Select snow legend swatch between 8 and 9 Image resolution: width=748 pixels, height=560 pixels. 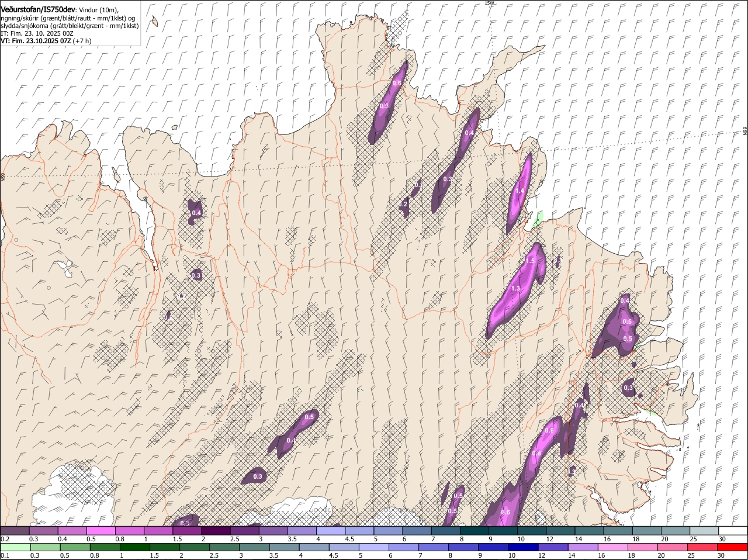(x=474, y=530)
